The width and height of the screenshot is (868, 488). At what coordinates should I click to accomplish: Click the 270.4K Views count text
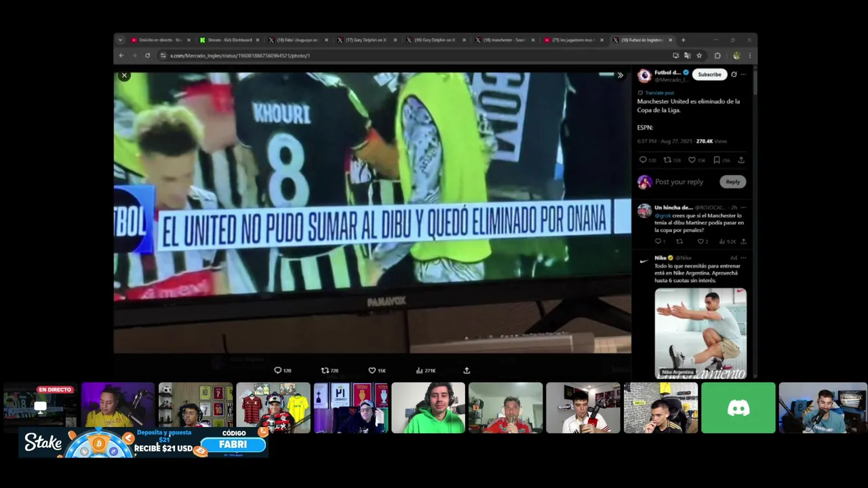pos(711,141)
